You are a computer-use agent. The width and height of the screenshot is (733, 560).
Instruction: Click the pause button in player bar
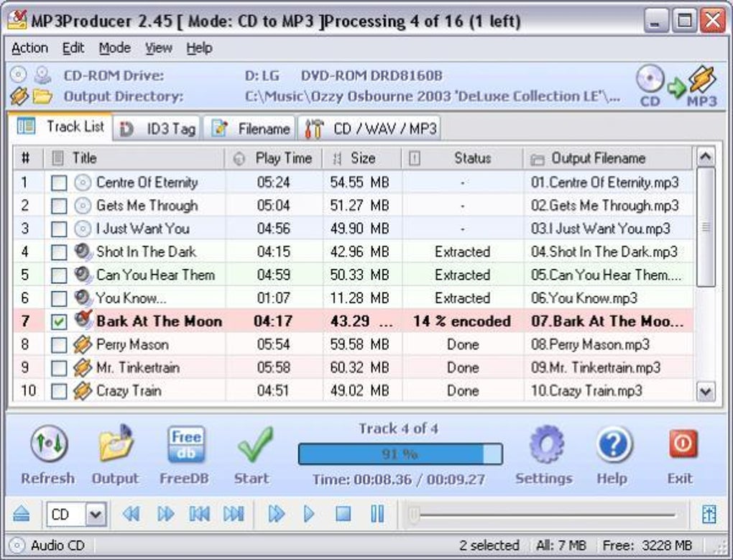377,514
